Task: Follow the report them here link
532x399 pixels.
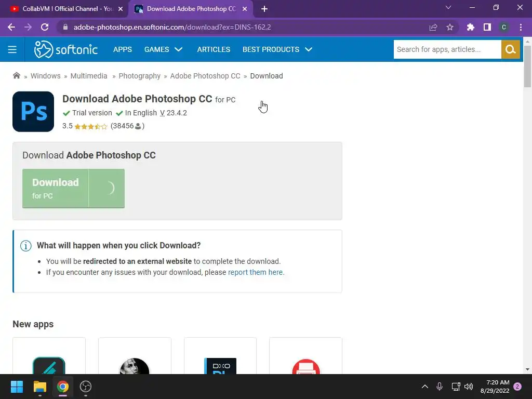Action: click(256, 272)
